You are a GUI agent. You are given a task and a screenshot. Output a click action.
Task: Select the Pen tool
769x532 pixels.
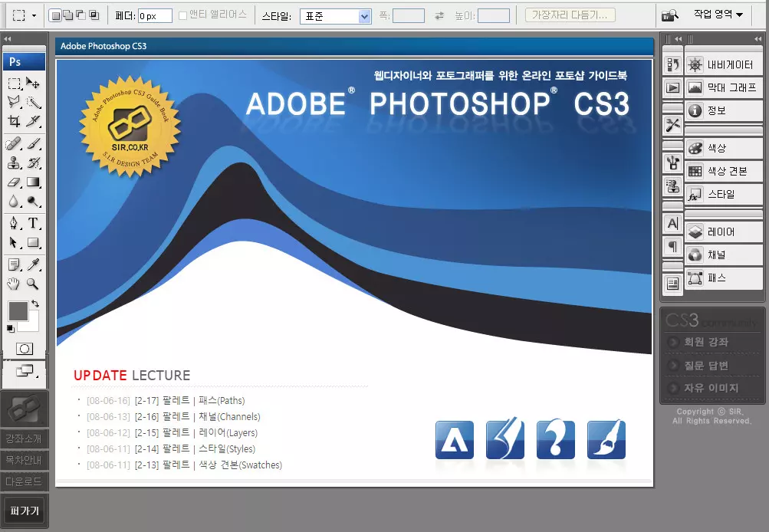click(15, 223)
